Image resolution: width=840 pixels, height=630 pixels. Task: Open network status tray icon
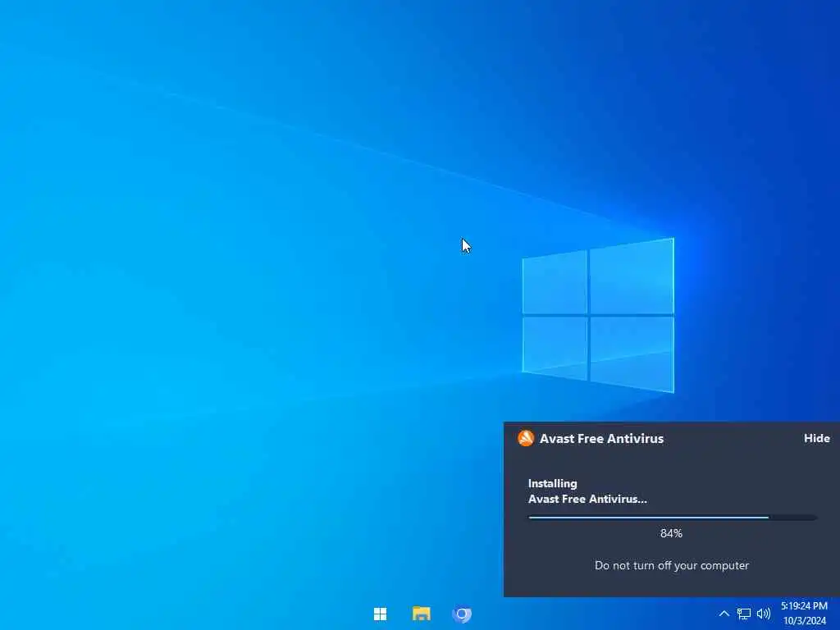pos(743,614)
